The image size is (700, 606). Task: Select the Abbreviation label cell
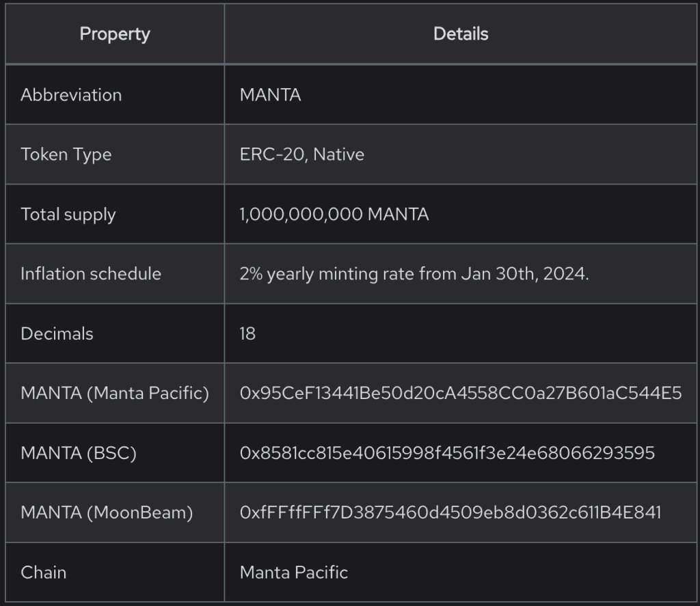[x=71, y=95]
